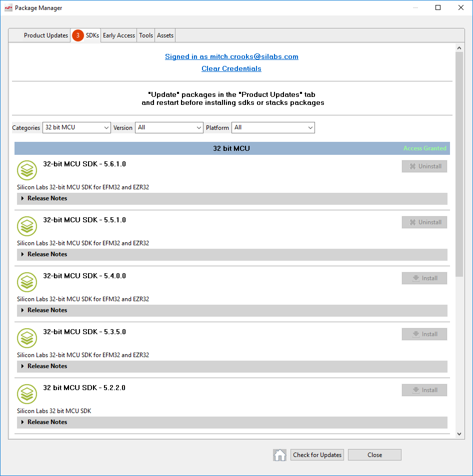The width and height of the screenshot is (473, 476).
Task: Click the SDK icon for version 5.2.2.0
Action: click(27, 394)
